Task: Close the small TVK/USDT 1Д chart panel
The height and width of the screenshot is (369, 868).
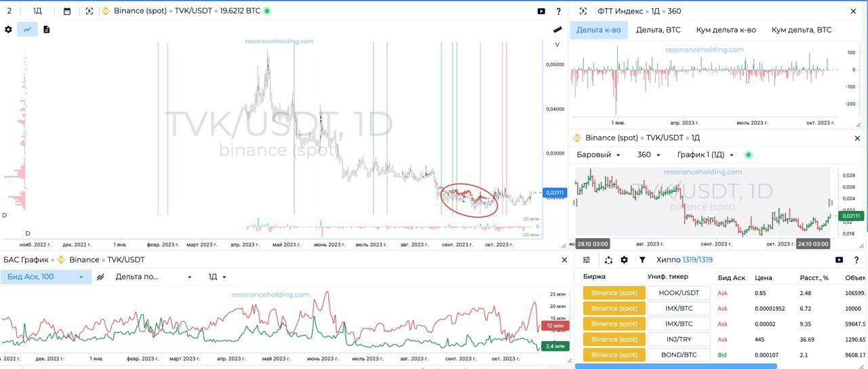Action: [x=856, y=138]
